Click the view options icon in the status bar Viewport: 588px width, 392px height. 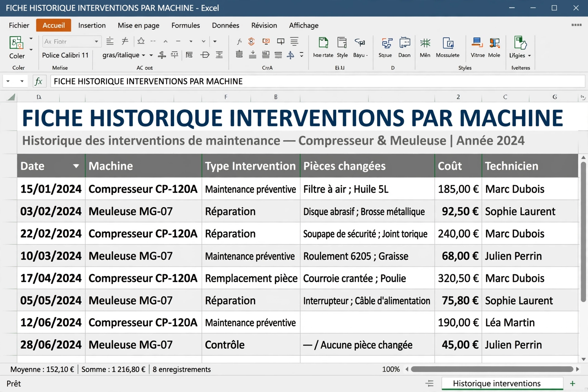coord(430,383)
